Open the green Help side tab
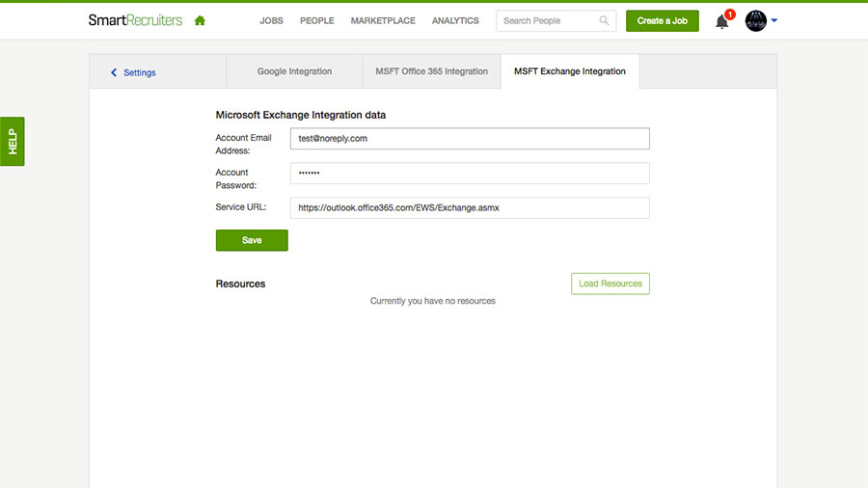 click(13, 142)
